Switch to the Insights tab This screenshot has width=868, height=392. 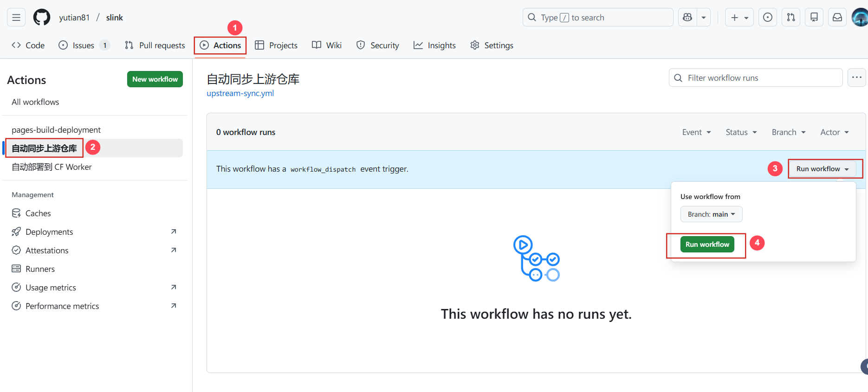(434, 45)
